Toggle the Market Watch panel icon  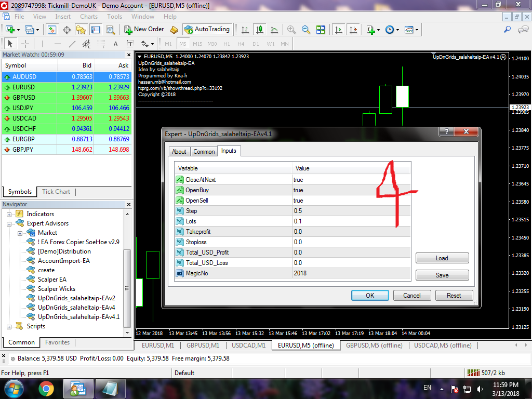click(x=52, y=30)
